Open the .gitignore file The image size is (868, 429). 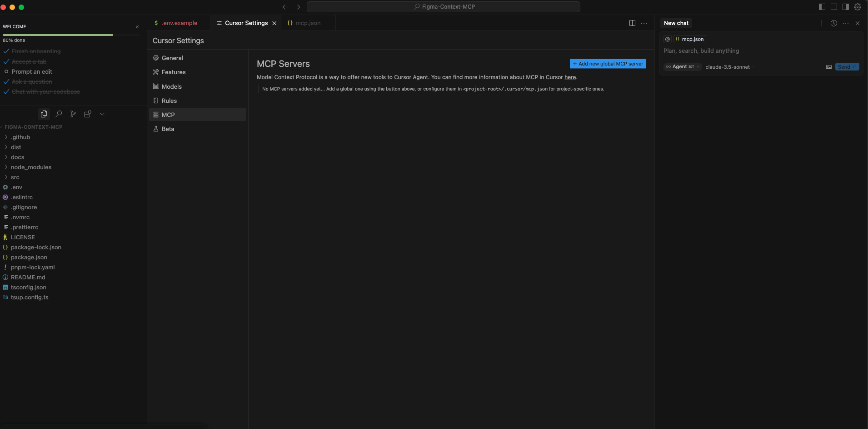tap(73, 207)
